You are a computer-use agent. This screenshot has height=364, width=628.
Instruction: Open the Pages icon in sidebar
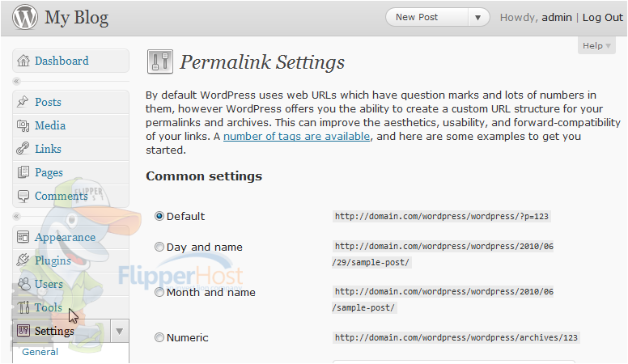coord(23,172)
